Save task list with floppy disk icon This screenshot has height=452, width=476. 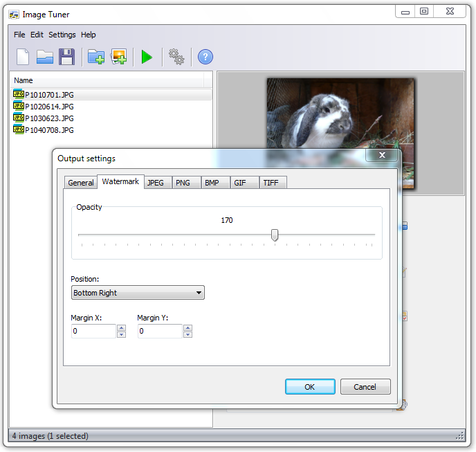[x=67, y=57]
